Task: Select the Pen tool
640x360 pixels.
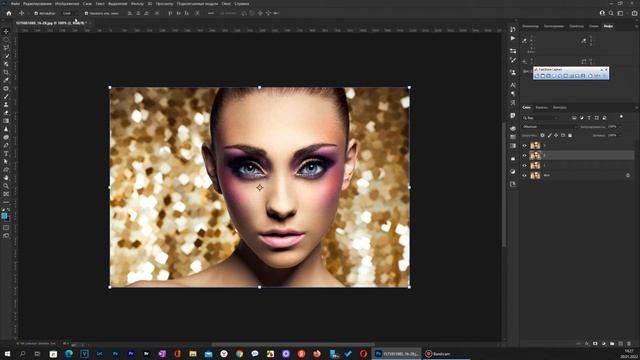Action: (x=6, y=146)
